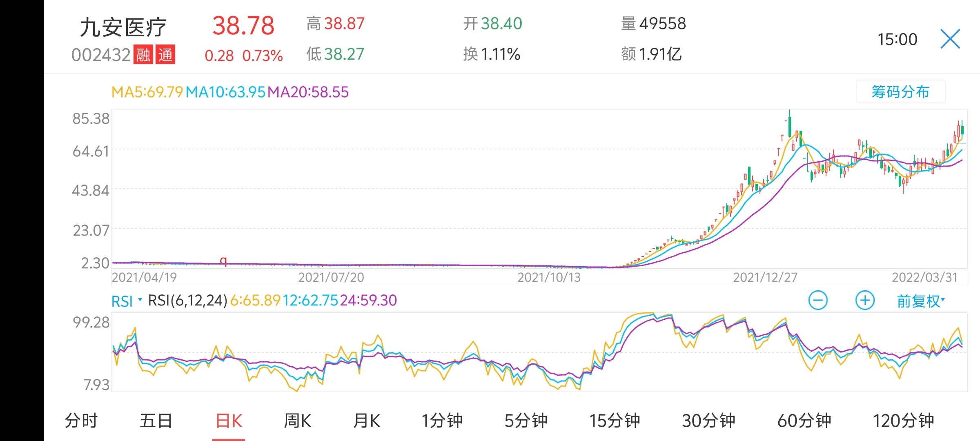Tap the red 通 connect badge
Viewport: 980px width, 441px height.
(165, 54)
